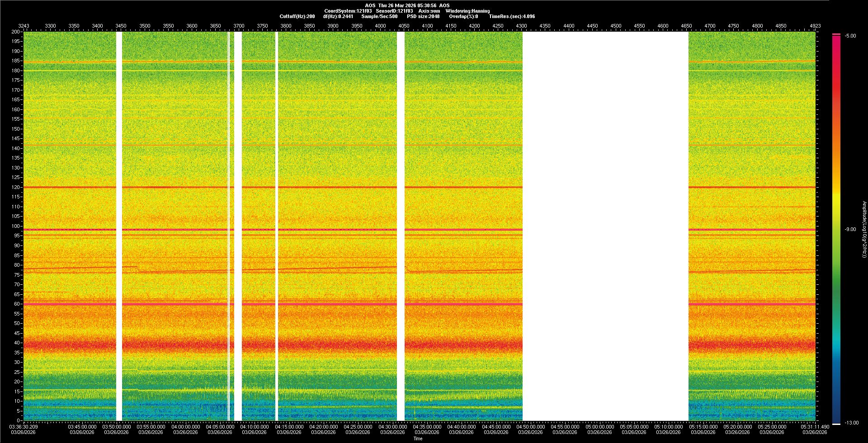The height and width of the screenshot is (443, 868).
Task: Click the Amplitude colorbar axis title
Action: pos(864,229)
